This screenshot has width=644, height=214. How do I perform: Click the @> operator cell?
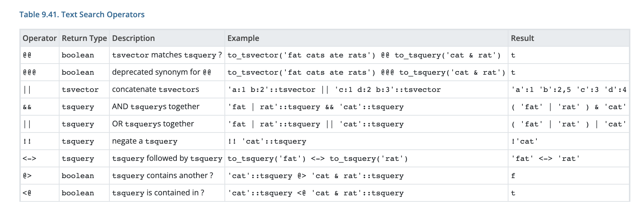(x=39, y=176)
